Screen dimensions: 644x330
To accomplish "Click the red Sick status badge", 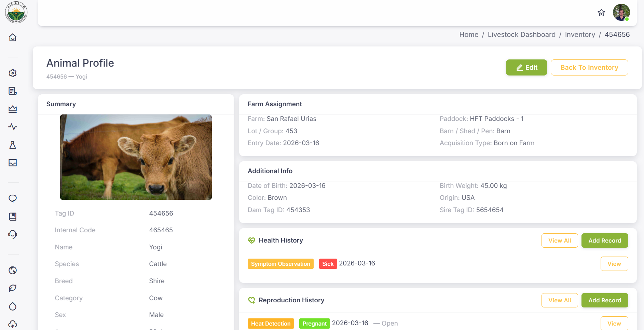I will (x=328, y=264).
